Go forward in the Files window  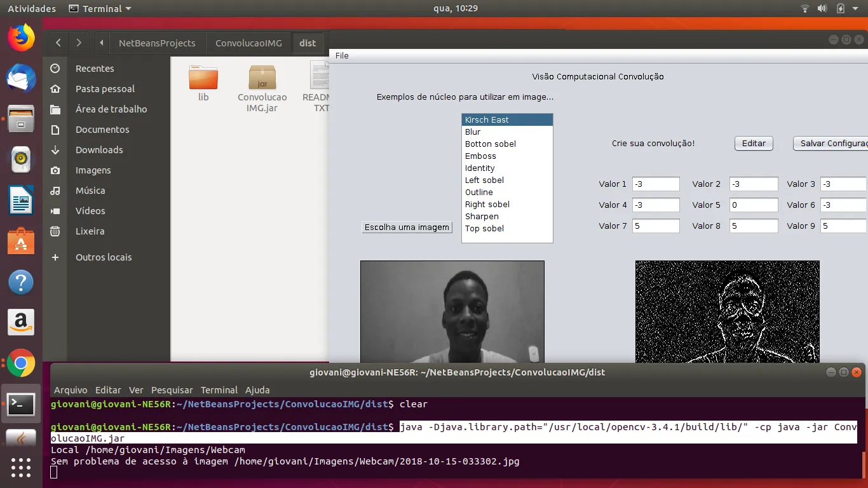[x=79, y=43]
